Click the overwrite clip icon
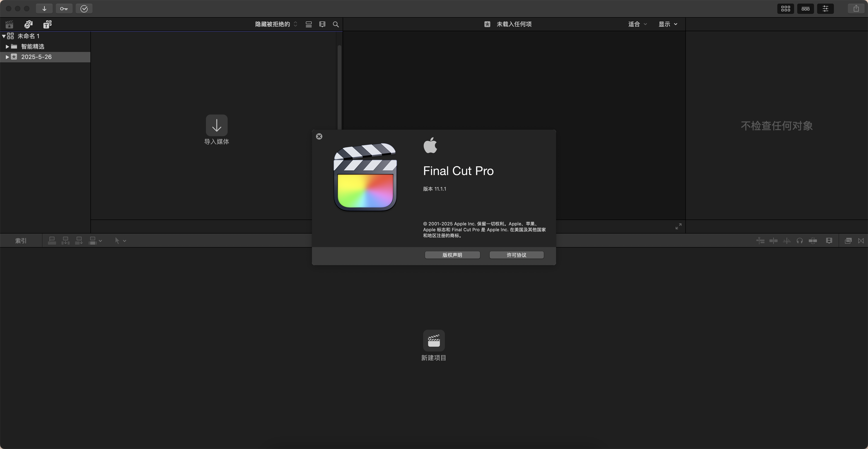This screenshot has width=868, height=449. coord(93,241)
